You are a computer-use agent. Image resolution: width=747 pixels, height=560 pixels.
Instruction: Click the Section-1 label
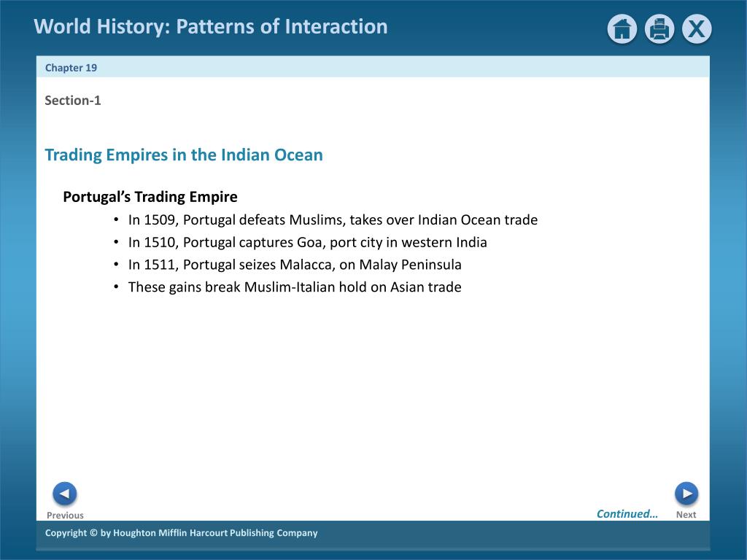(73, 101)
